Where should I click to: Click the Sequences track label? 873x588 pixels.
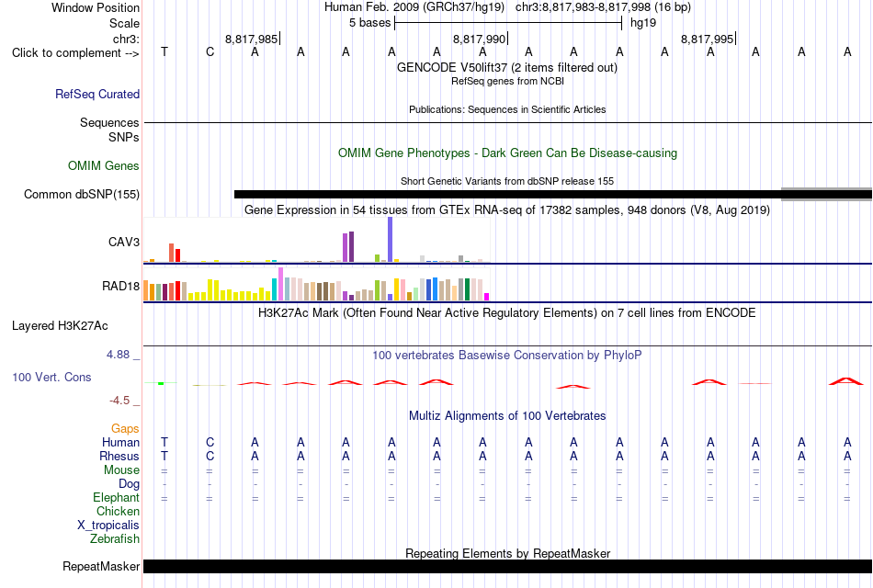point(109,122)
